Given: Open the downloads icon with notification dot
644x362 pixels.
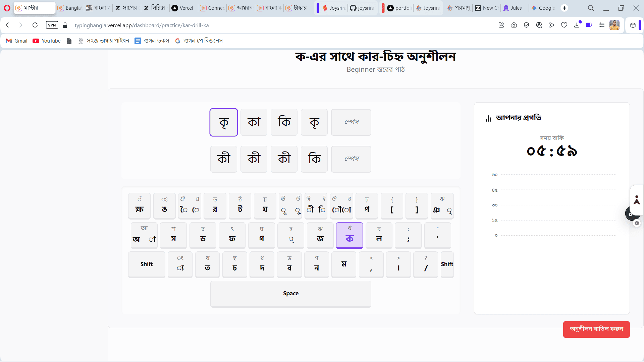Looking at the screenshot, I should click(577, 25).
